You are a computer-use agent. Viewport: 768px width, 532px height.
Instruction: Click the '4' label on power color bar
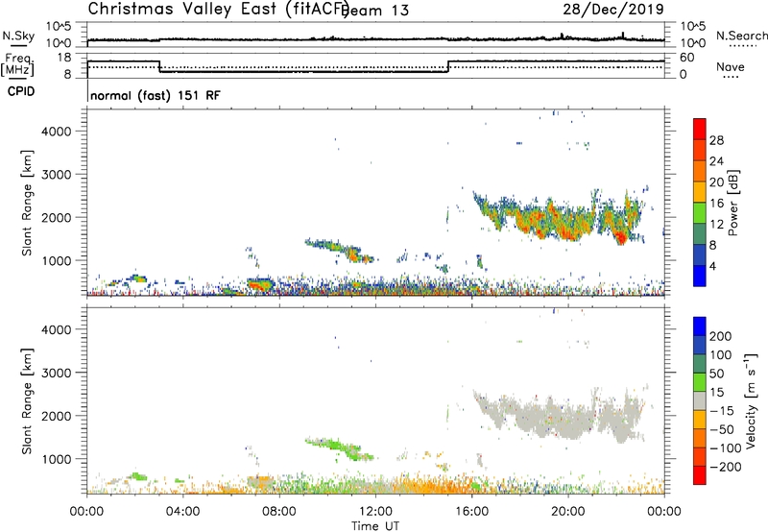tap(712, 266)
